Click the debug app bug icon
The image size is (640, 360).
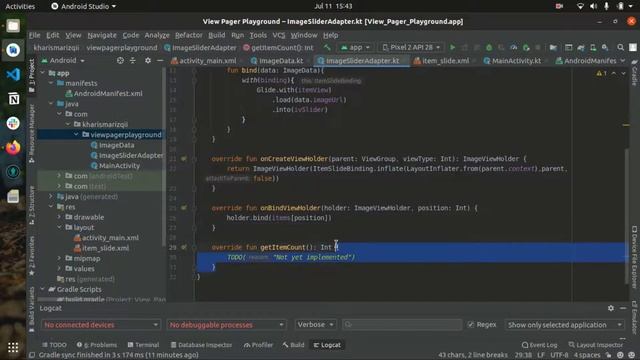(489, 47)
